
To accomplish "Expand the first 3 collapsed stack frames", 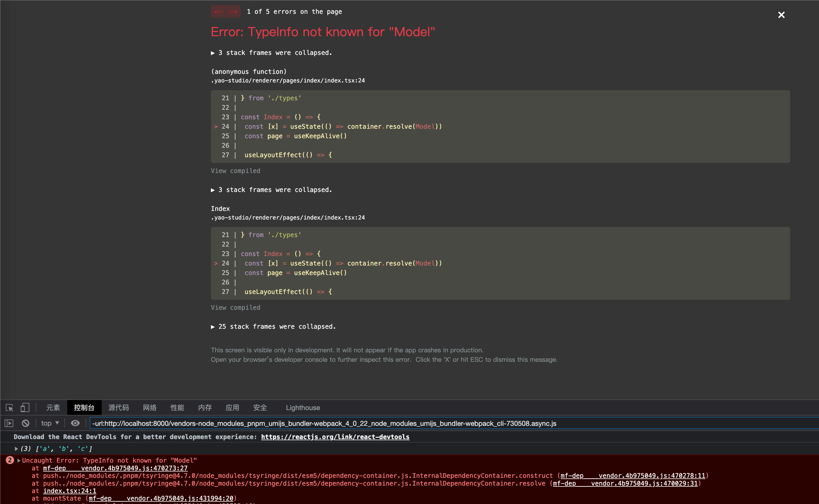I will [272, 53].
